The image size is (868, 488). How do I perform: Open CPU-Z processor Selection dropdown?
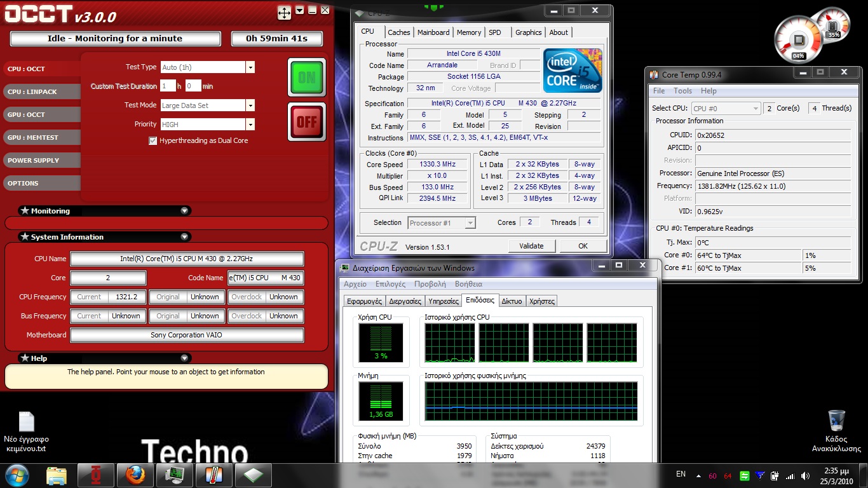point(470,222)
